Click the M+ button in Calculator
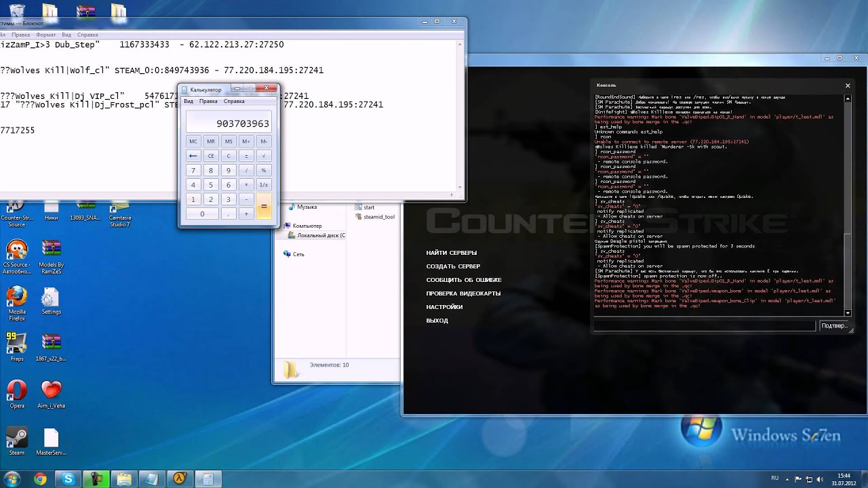This screenshot has height=488, width=868. pyautogui.click(x=246, y=141)
